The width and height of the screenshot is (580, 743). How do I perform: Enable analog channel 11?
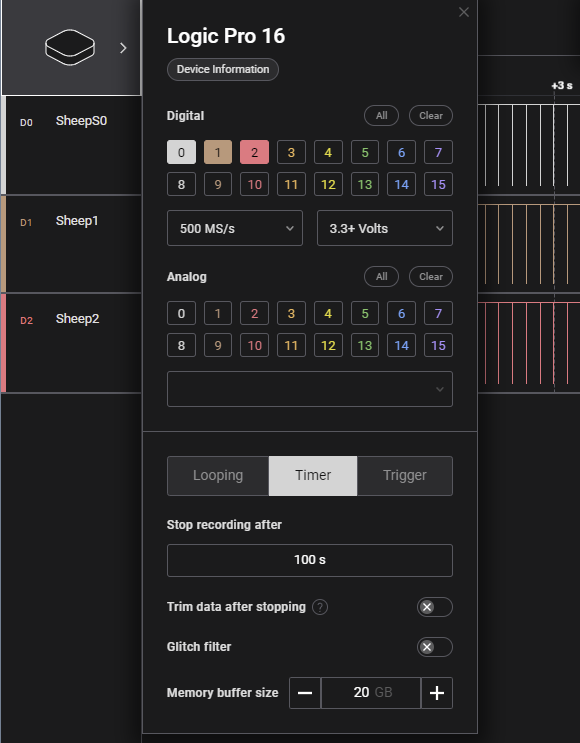(x=291, y=345)
